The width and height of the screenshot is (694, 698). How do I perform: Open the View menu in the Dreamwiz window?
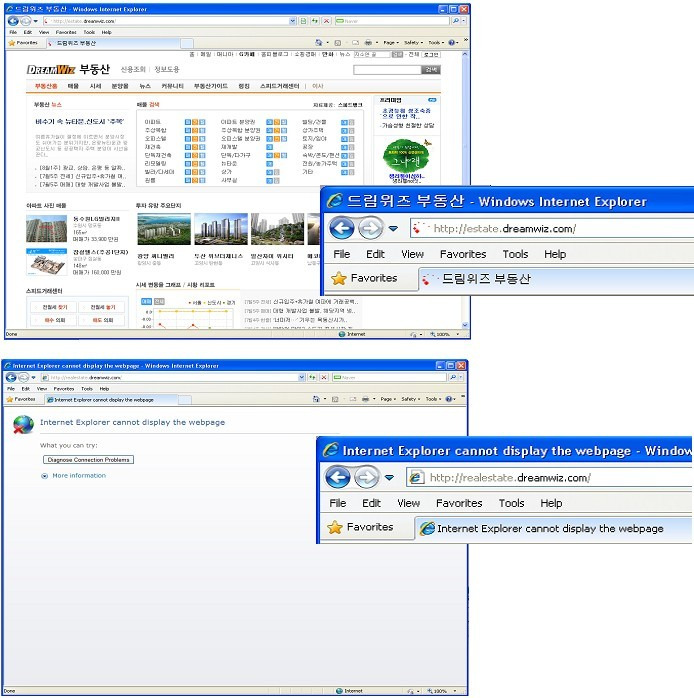pos(44,32)
